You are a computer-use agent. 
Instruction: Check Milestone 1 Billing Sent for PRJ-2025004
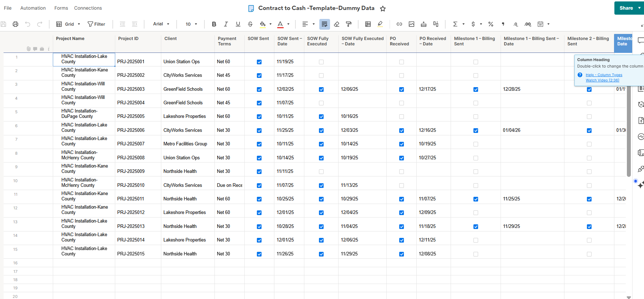pyautogui.click(x=476, y=103)
